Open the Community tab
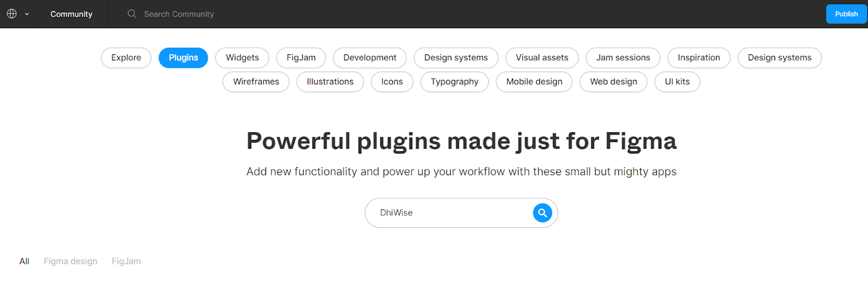 tap(72, 14)
